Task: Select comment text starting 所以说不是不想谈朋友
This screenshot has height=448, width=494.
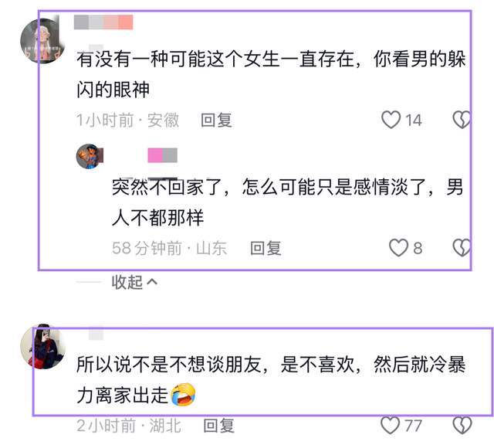Action: click(271, 379)
